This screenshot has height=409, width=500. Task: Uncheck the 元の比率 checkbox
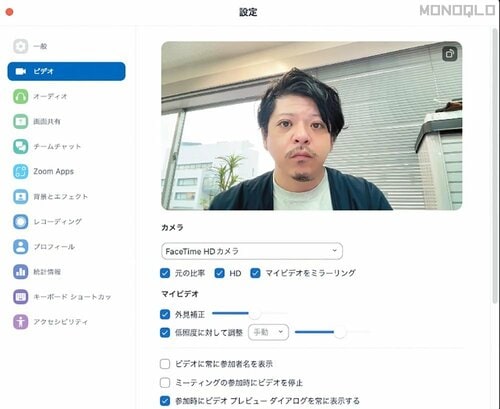click(165, 273)
